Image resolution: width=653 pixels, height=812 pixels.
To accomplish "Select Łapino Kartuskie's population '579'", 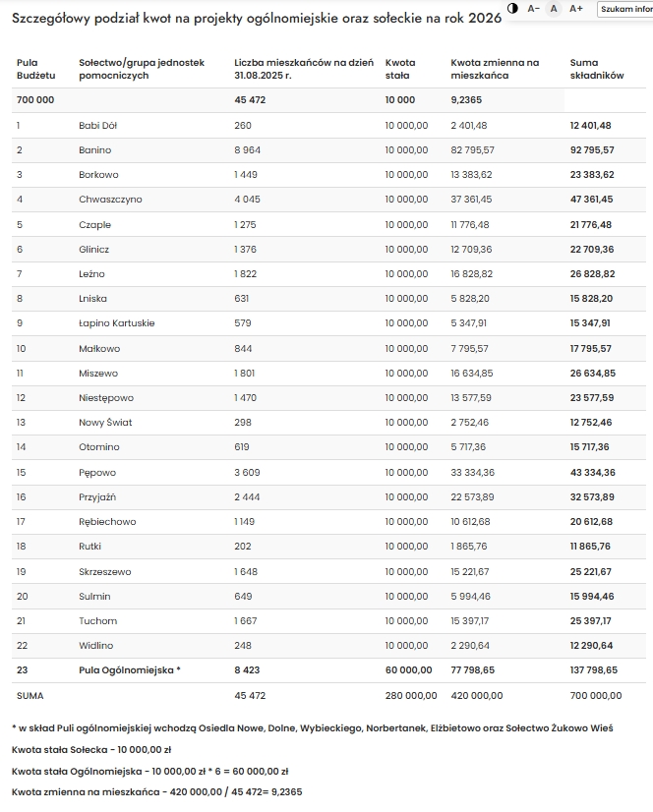I will tap(243, 323).
